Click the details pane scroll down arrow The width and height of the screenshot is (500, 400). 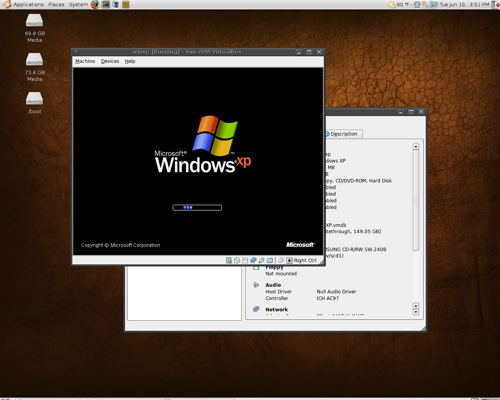tap(416, 312)
